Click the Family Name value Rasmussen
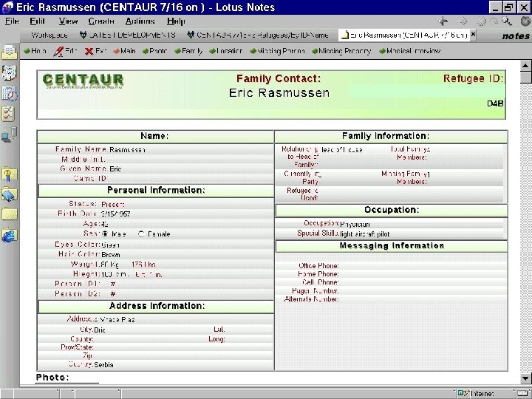Image resolution: width=532 pixels, height=399 pixels. pyautogui.click(x=127, y=150)
